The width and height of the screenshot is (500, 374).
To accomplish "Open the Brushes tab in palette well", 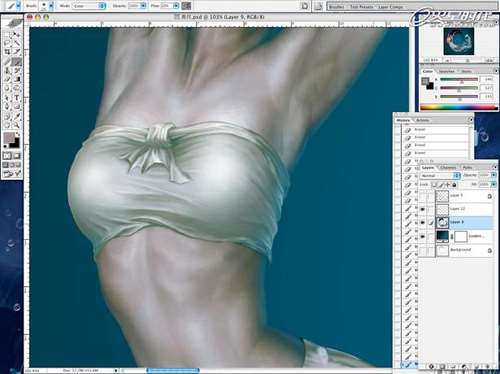I will 336,6.
